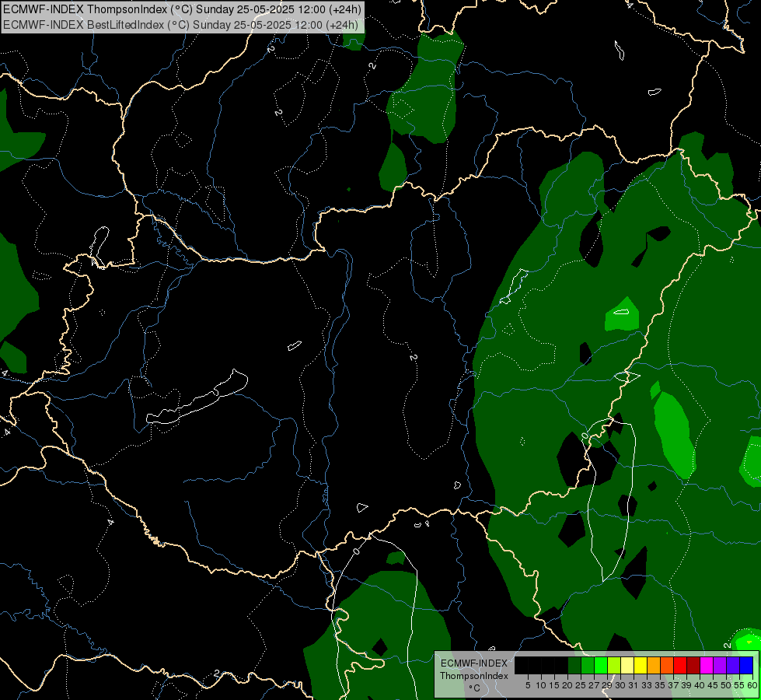Viewport: 761px width, 700px height.
Task: Click the dark red 39–40 legend swatch
Action: [x=693, y=665]
